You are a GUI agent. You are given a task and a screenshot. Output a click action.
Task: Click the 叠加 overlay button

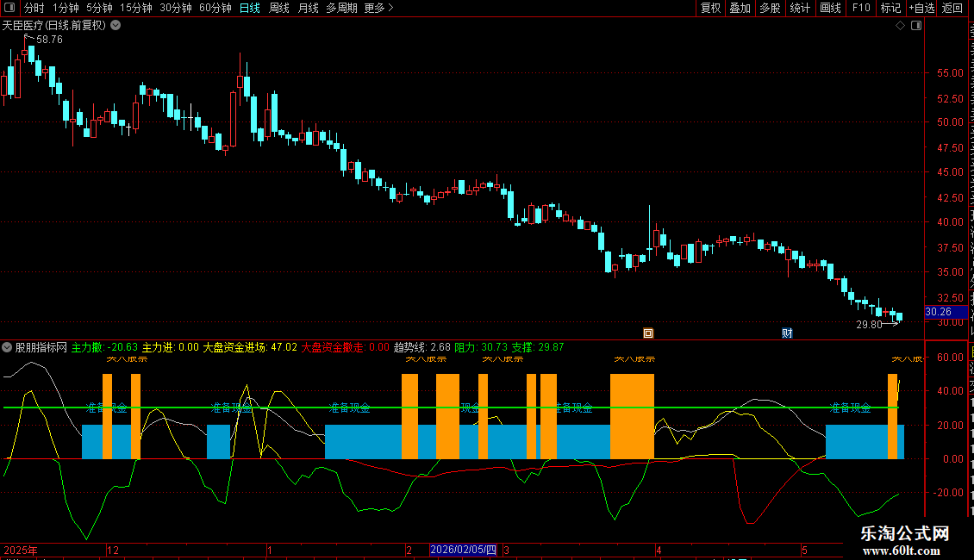[x=740, y=8]
